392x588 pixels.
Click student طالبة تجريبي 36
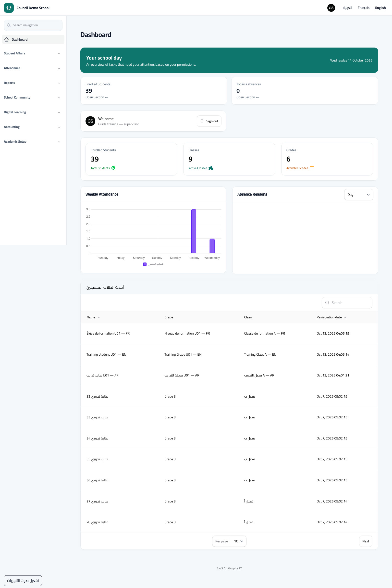pos(97,480)
